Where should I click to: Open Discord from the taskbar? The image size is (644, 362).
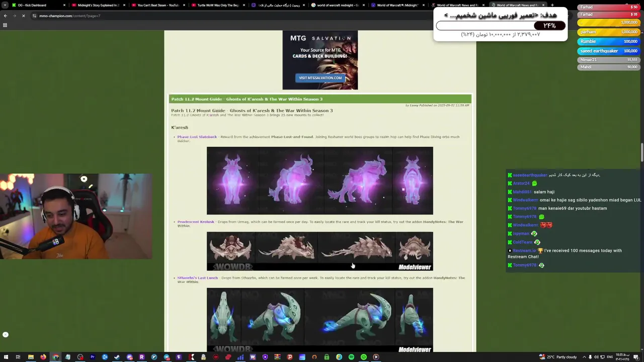pos(129,357)
